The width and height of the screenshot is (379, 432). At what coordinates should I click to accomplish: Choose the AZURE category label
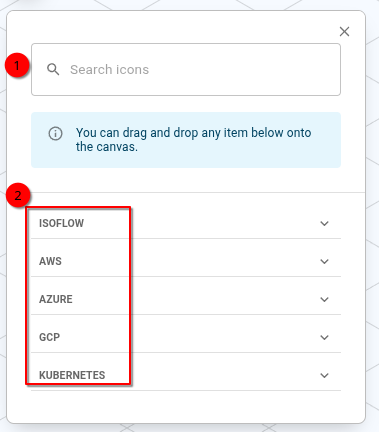pyautogui.click(x=56, y=299)
